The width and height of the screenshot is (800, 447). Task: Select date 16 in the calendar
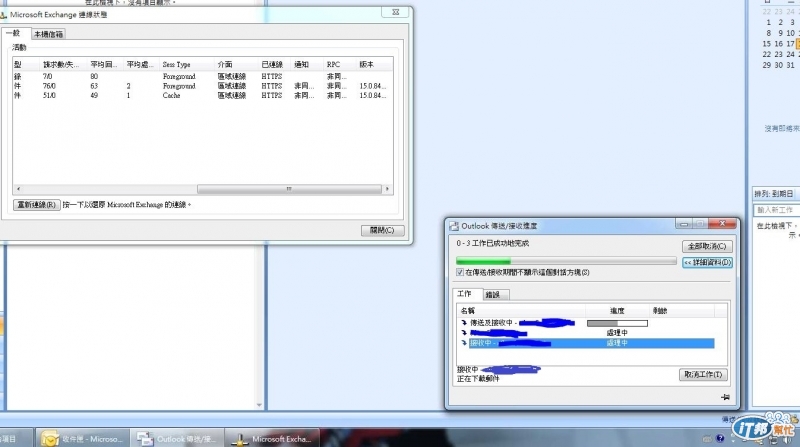[x=779, y=44]
